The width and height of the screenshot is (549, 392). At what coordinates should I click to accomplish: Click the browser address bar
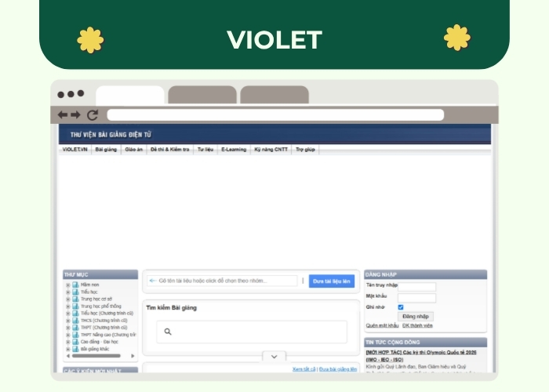[275, 114]
